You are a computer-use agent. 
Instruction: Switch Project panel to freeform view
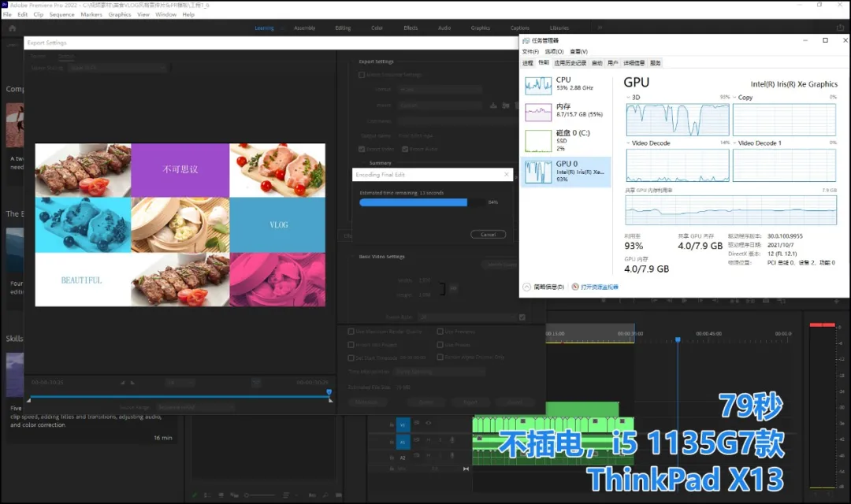click(234, 495)
